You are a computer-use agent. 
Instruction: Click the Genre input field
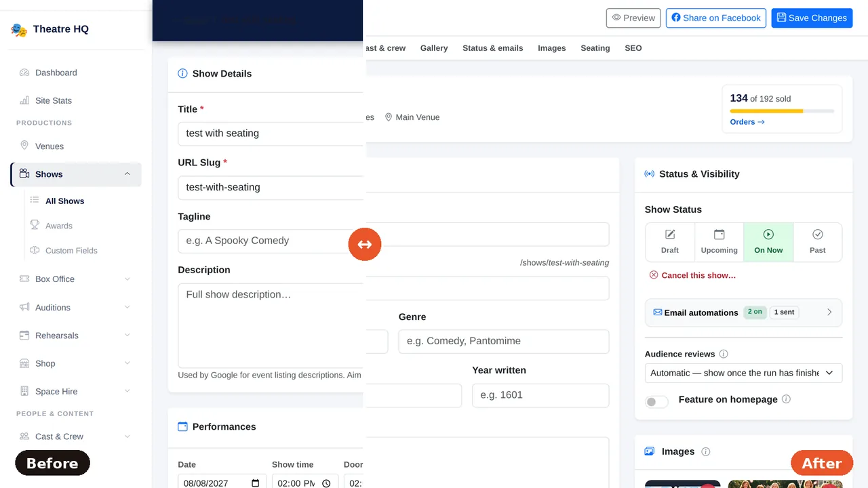504,341
